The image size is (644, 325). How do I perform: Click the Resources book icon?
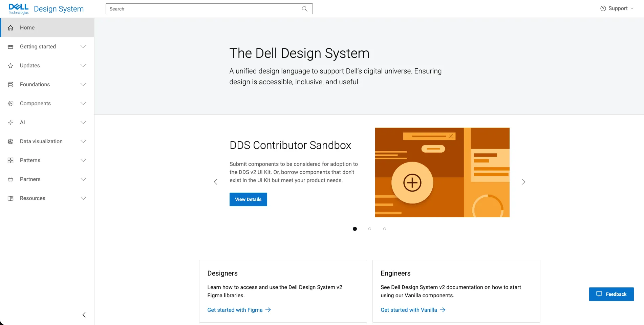[x=10, y=198]
